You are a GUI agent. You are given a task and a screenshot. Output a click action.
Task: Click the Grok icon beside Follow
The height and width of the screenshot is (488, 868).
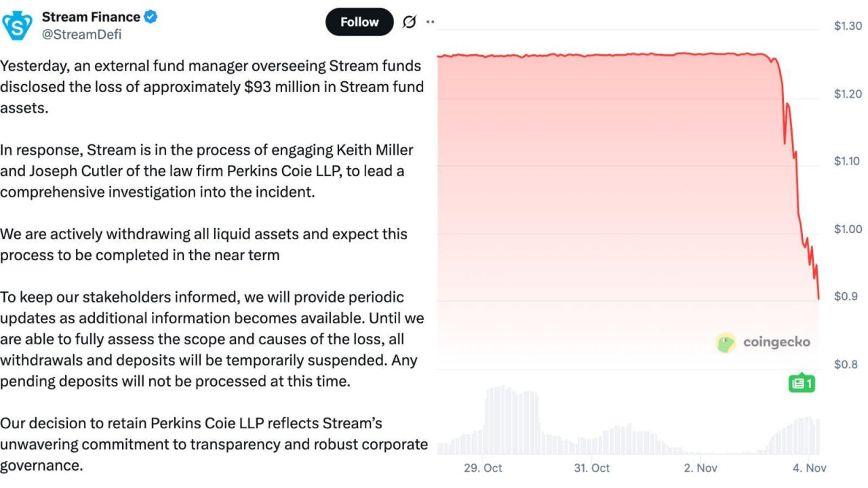click(409, 22)
